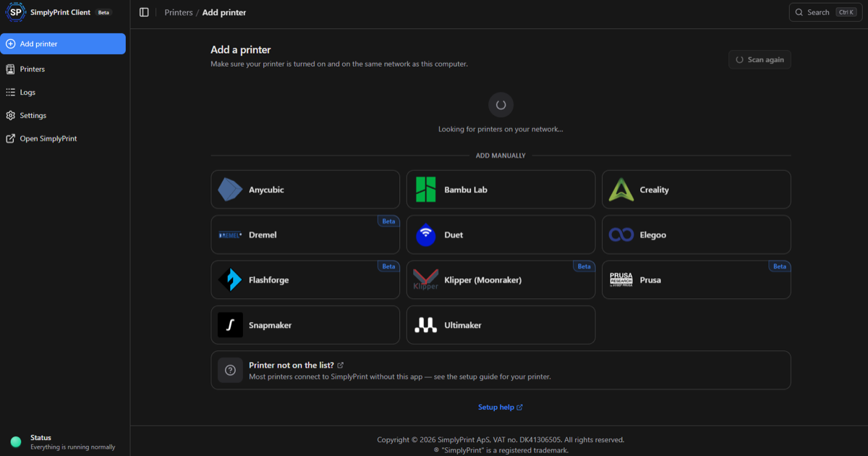Viewport: 868px width, 456px height.
Task: Click the Prusa Research logo
Action: pos(621,279)
